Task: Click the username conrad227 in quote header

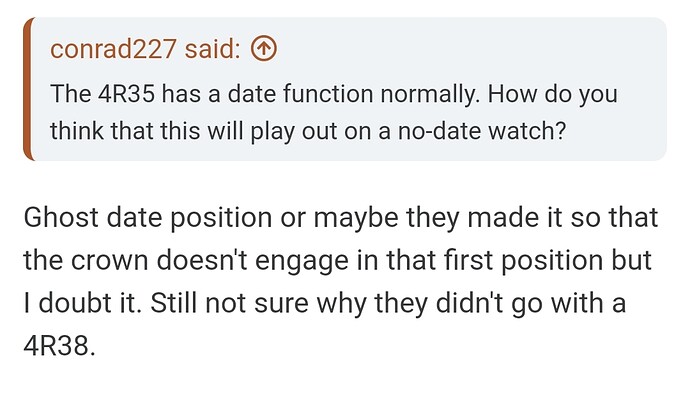Action: [114, 48]
